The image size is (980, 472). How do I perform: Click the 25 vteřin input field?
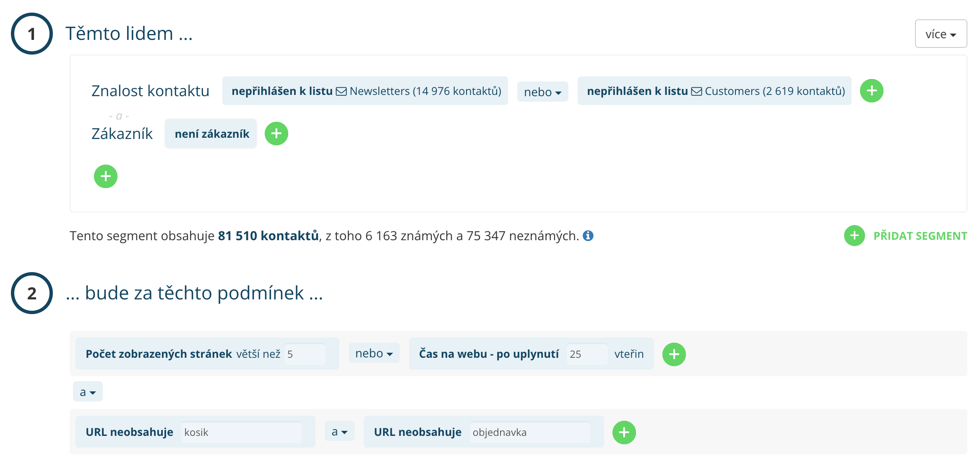pyautogui.click(x=587, y=354)
